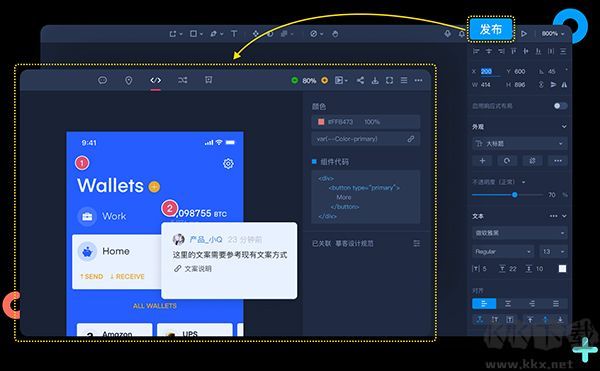Click the share icon in front window
The image size is (600, 371).
tap(360, 80)
